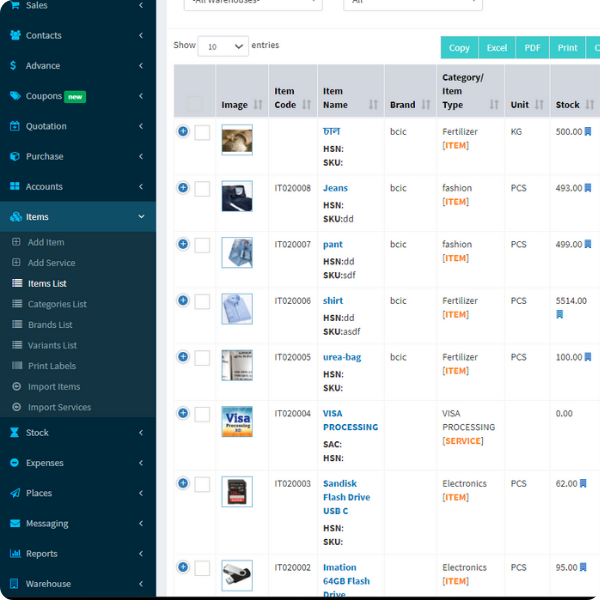The width and height of the screenshot is (600, 600).
Task: Check the checkbox for the shirt item
Action: (202, 301)
